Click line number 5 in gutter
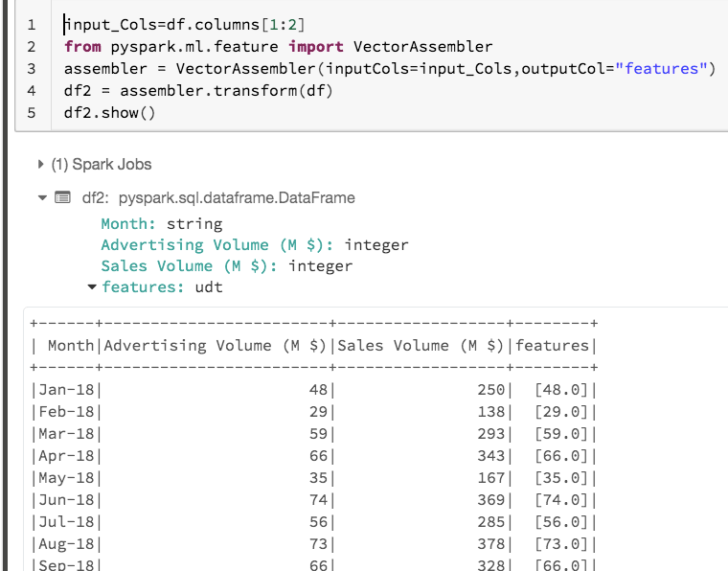This screenshot has width=728, height=571. [32, 113]
